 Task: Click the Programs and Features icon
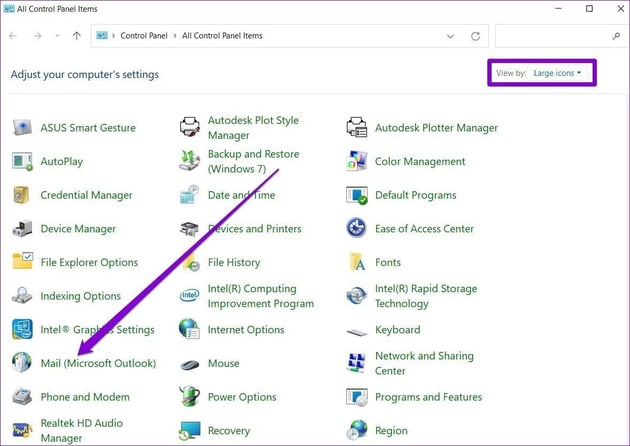[x=357, y=397]
